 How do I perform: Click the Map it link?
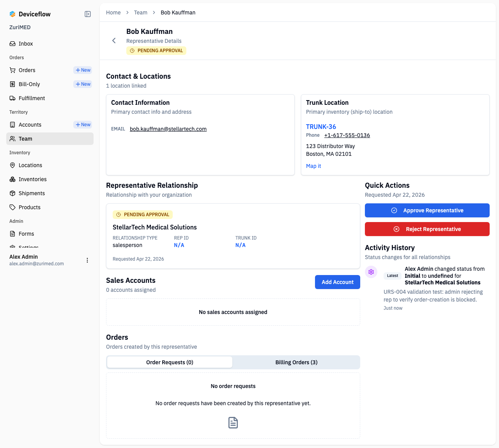[x=313, y=166]
